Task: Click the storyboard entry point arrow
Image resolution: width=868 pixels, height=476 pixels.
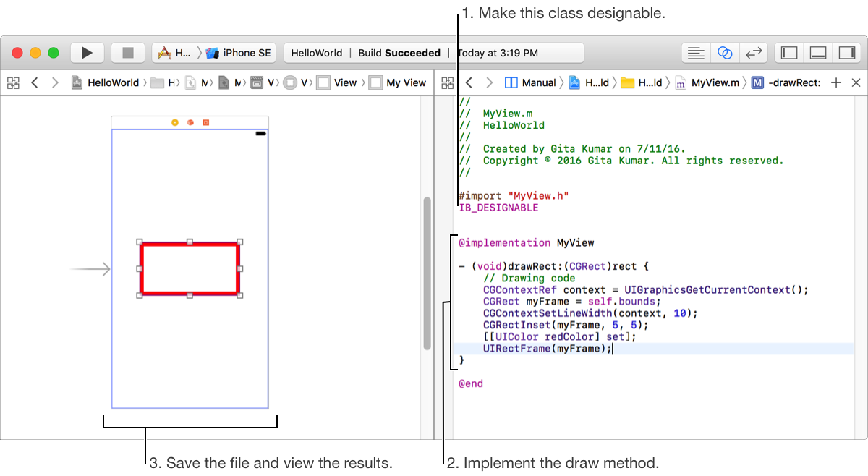Action: pos(90,269)
